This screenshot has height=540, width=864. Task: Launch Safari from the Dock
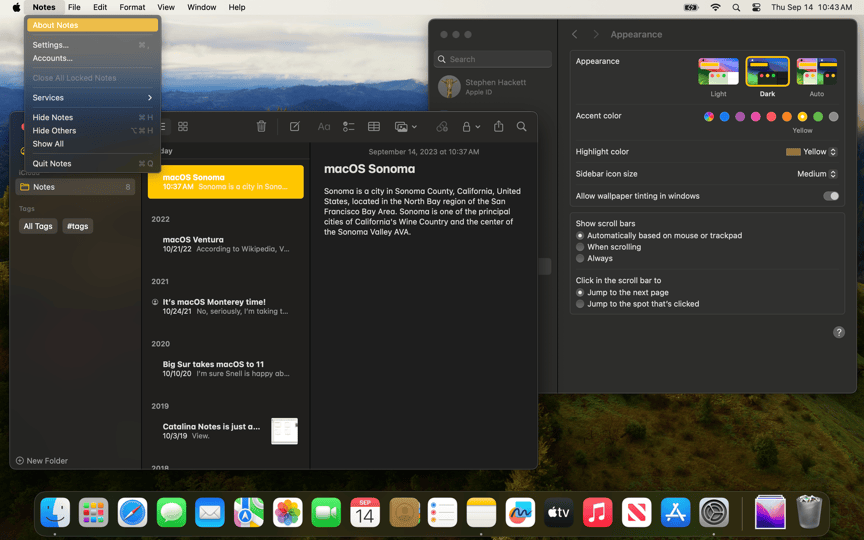coord(132,512)
